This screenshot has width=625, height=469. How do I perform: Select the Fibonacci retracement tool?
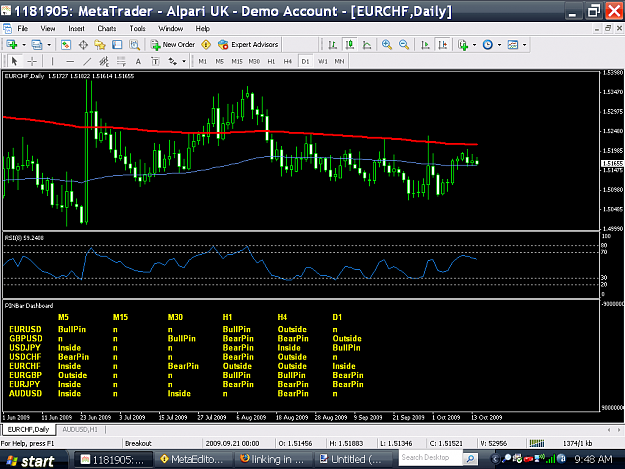pos(121,61)
